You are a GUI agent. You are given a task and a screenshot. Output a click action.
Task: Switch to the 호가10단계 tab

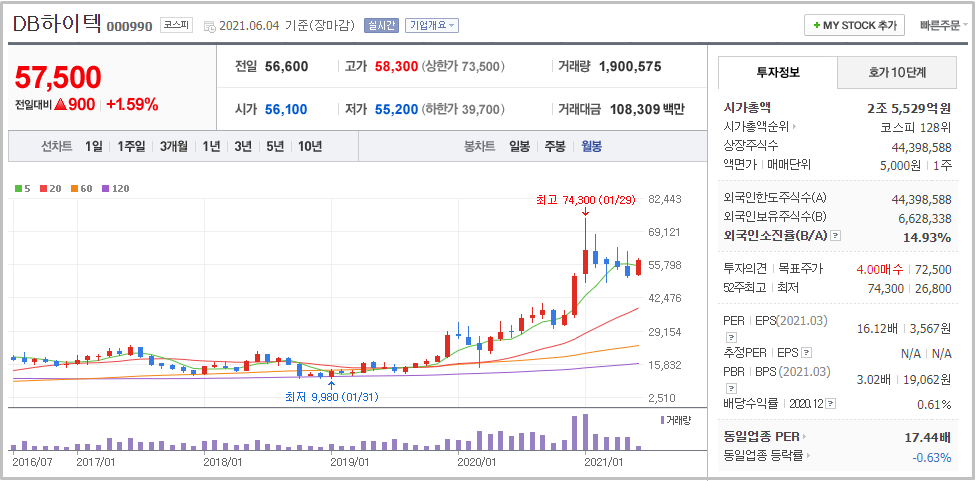tap(897, 72)
